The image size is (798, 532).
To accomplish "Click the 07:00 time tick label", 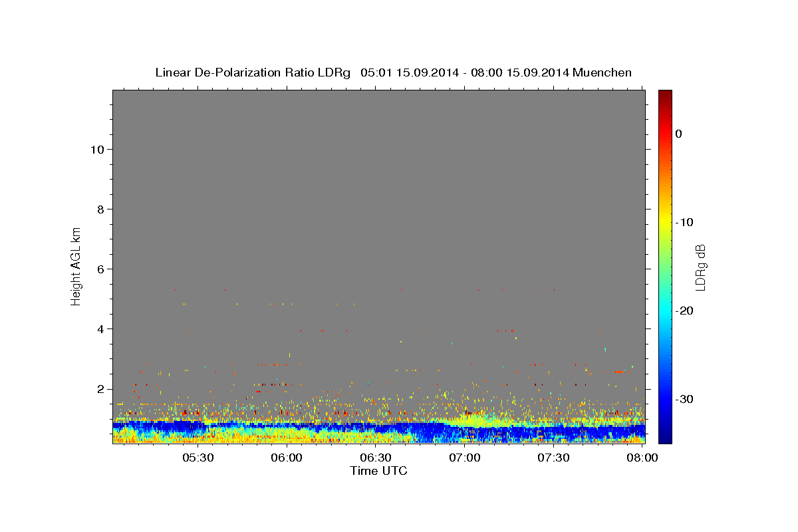I will [x=465, y=458].
